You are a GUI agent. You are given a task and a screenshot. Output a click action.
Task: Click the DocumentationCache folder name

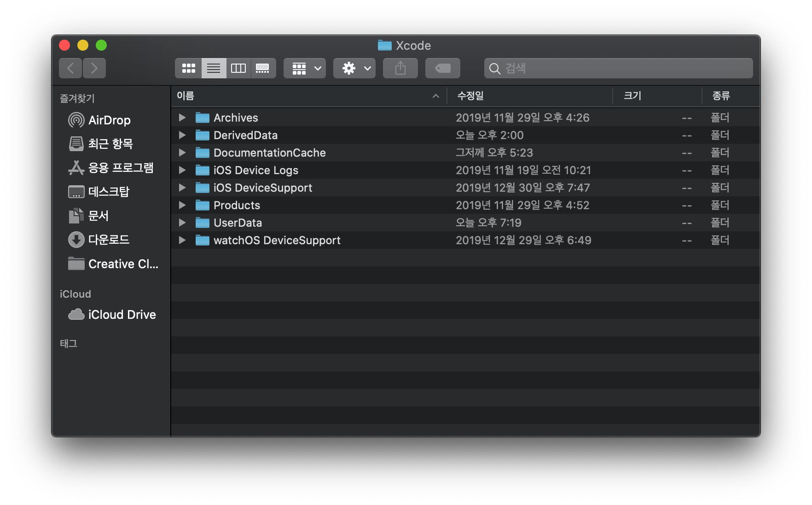tap(270, 153)
